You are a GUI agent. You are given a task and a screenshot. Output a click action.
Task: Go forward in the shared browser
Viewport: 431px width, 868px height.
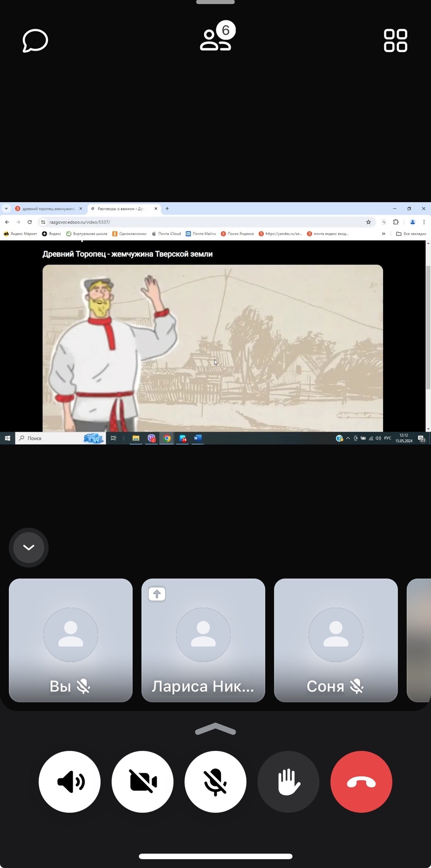18,222
